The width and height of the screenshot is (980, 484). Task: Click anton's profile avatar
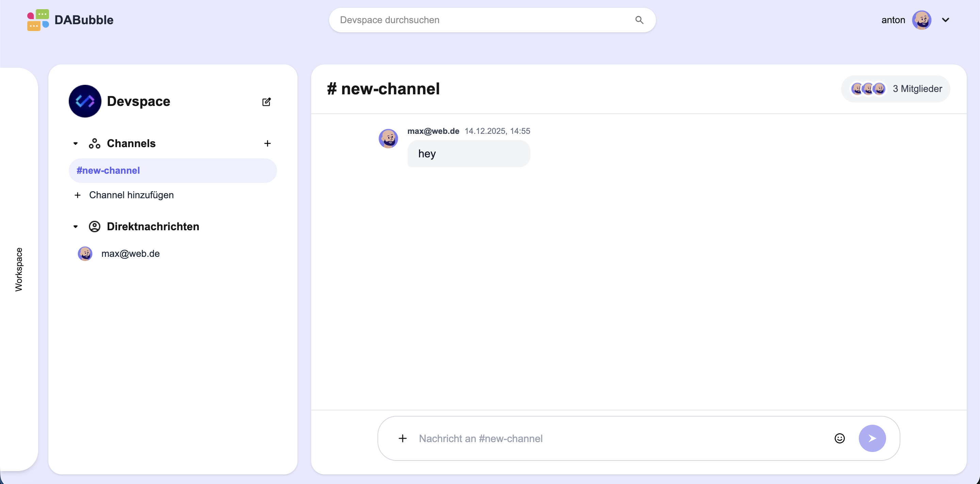click(921, 20)
